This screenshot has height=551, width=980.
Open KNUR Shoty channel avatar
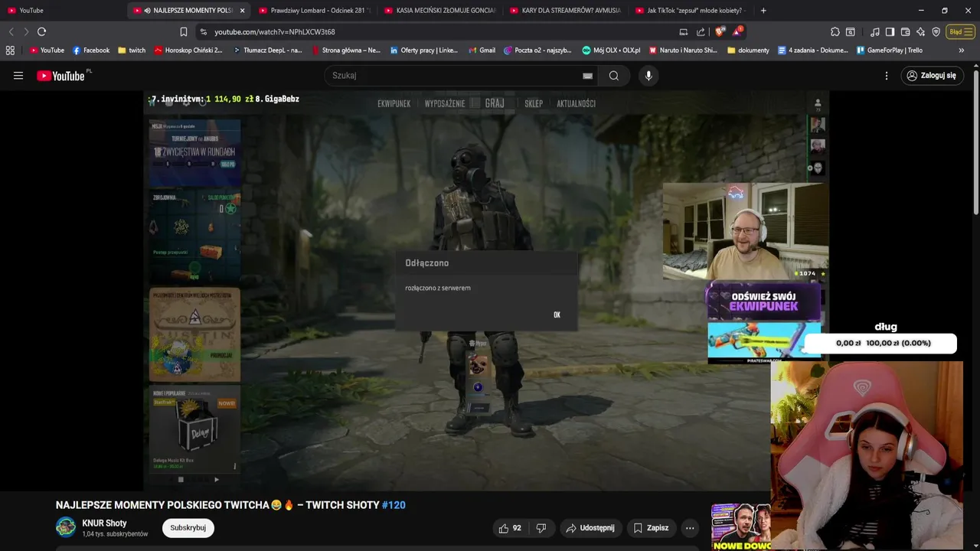point(66,527)
